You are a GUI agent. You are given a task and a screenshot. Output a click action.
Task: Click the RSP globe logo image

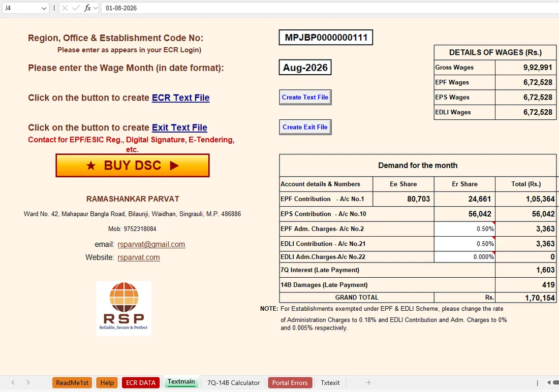point(123,308)
